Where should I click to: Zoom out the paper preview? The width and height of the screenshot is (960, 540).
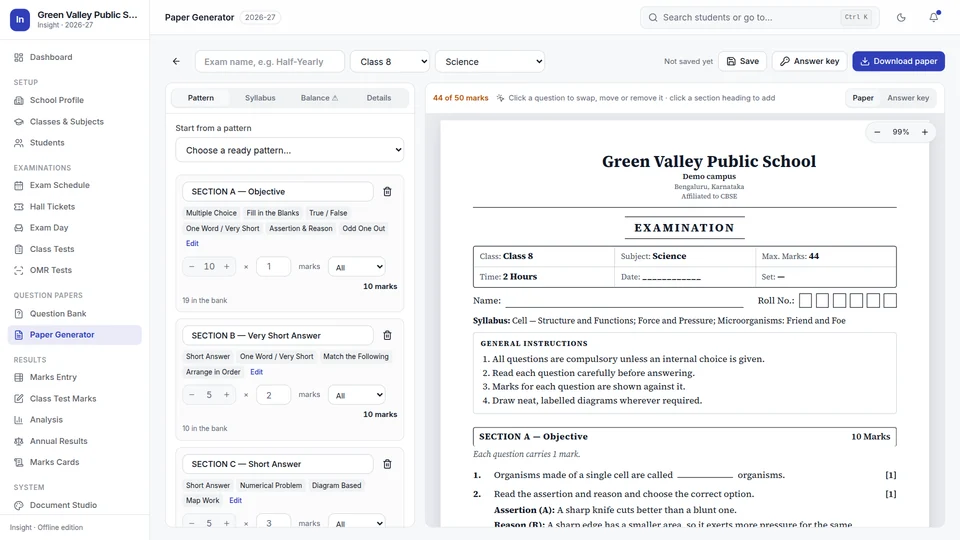point(877,132)
